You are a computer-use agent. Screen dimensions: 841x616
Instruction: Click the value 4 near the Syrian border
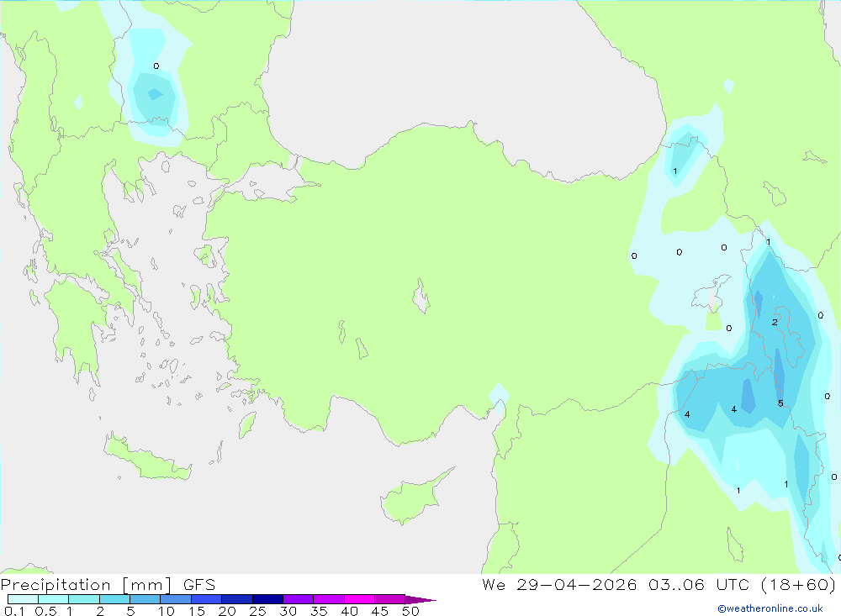click(687, 414)
